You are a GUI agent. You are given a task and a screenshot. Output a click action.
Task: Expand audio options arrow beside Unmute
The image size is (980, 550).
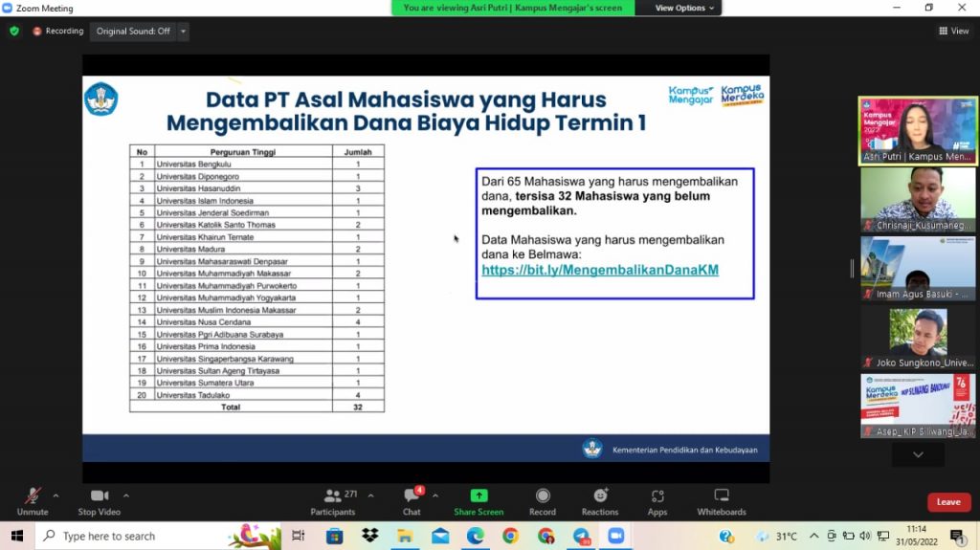[56, 495]
